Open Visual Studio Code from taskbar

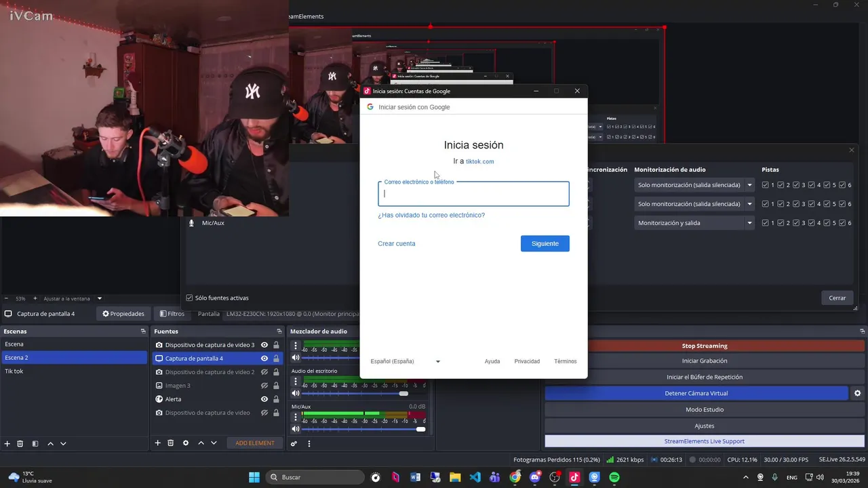coord(475,477)
